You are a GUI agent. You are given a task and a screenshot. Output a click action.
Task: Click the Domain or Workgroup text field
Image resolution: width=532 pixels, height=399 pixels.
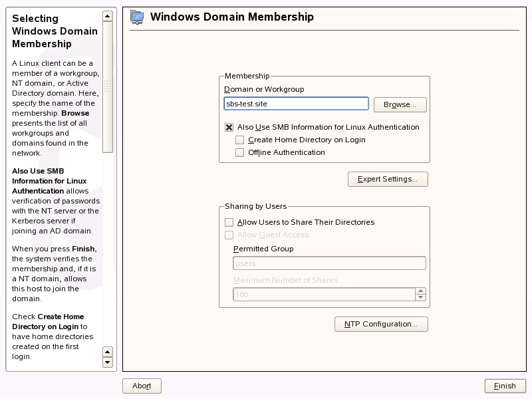[296, 104]
